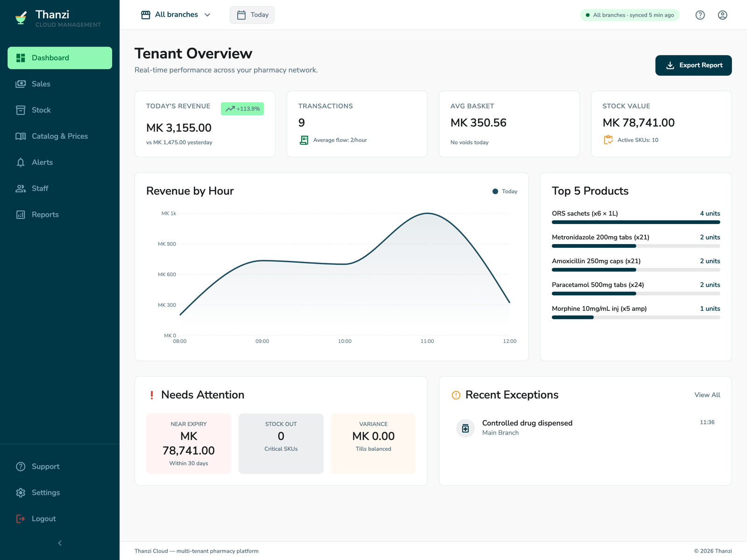Open the Staff menu item
The height and width of the screenshot is (560, 747).
click(x=60, y=189)
